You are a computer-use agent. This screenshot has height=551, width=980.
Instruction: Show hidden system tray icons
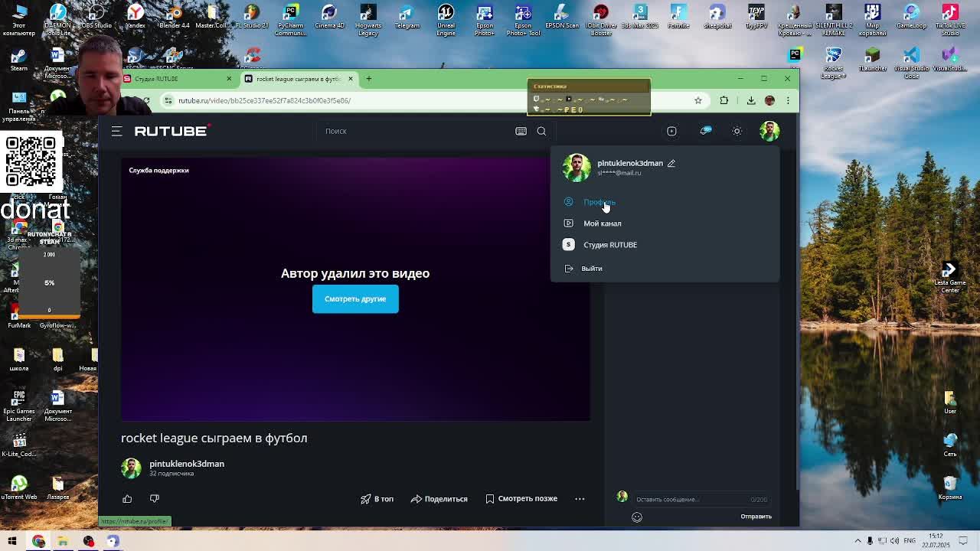click(858, 541)
